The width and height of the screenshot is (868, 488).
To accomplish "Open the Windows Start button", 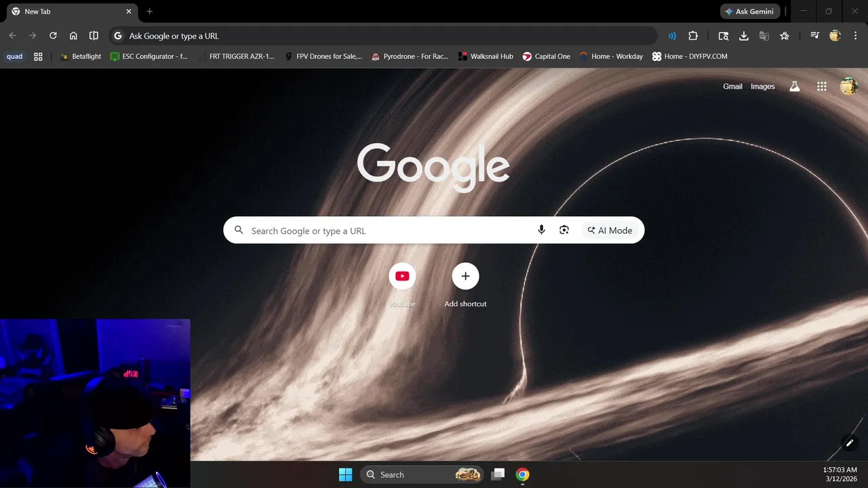I will coord(345,474).
